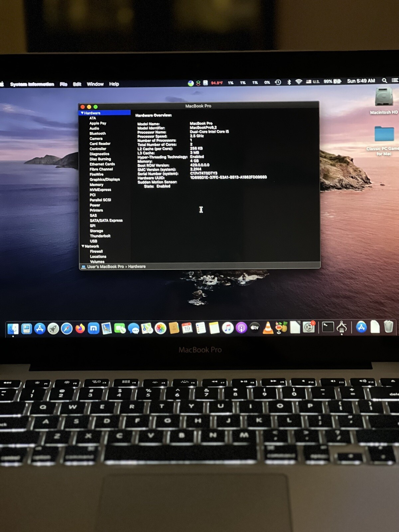Select Apple Pay in the sidebar

98,123
